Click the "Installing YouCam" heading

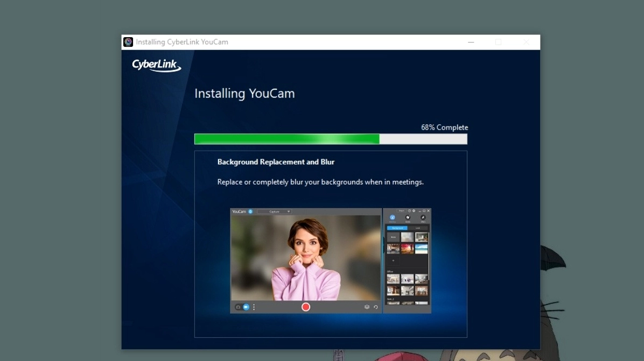pos(244,94)
